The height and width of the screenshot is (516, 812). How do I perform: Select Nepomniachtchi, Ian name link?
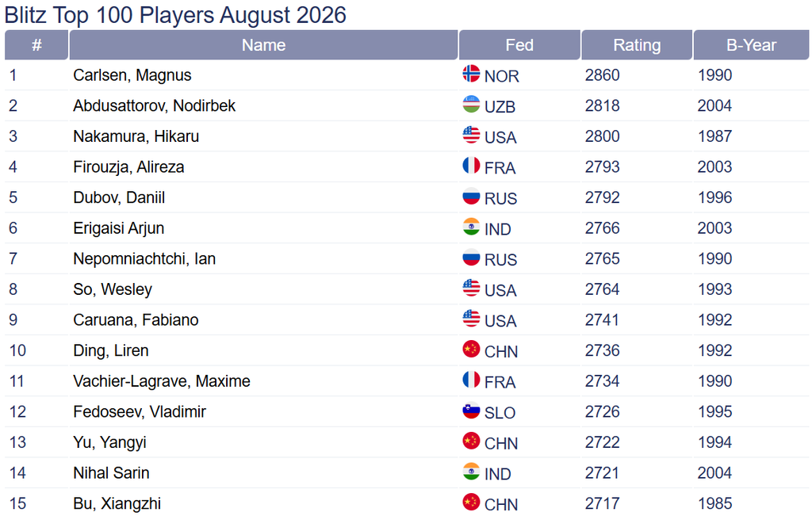[x=144, y=258]
